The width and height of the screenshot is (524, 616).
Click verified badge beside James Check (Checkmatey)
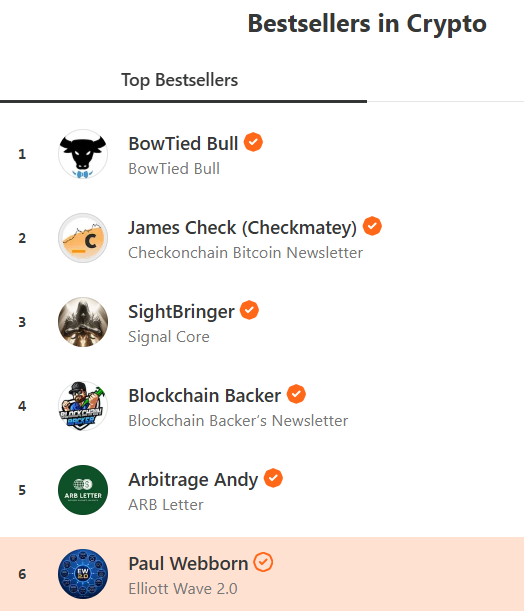pos(372,226)
